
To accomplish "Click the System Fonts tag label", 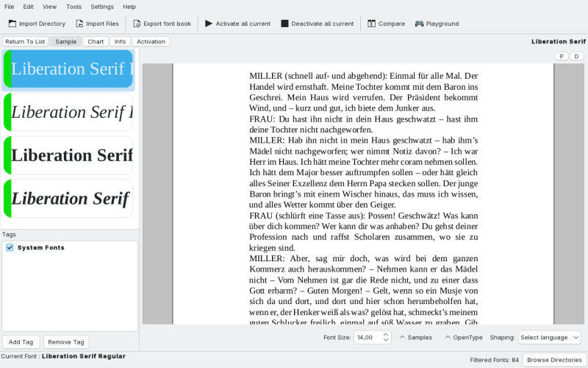I will pos(41,247).
